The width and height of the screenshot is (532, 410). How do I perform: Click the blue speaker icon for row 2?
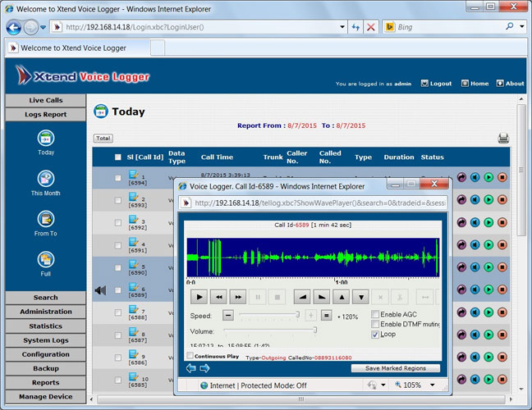pyautogui.click(x=475, y=199)
